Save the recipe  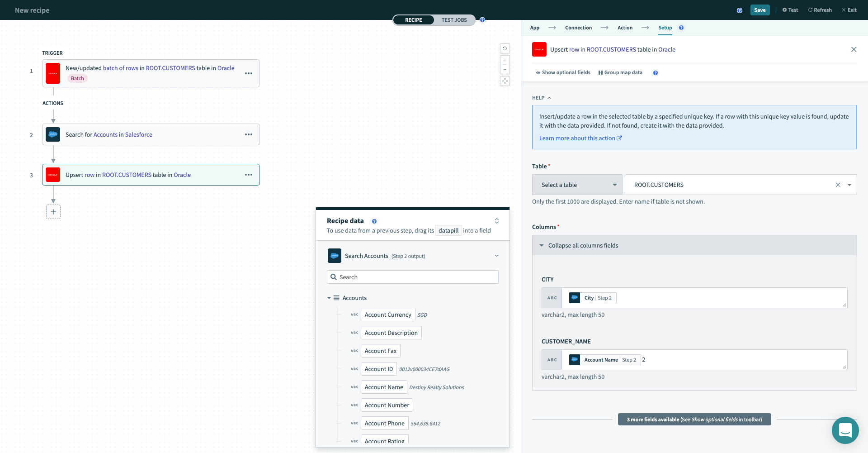[x=759, y=10]
